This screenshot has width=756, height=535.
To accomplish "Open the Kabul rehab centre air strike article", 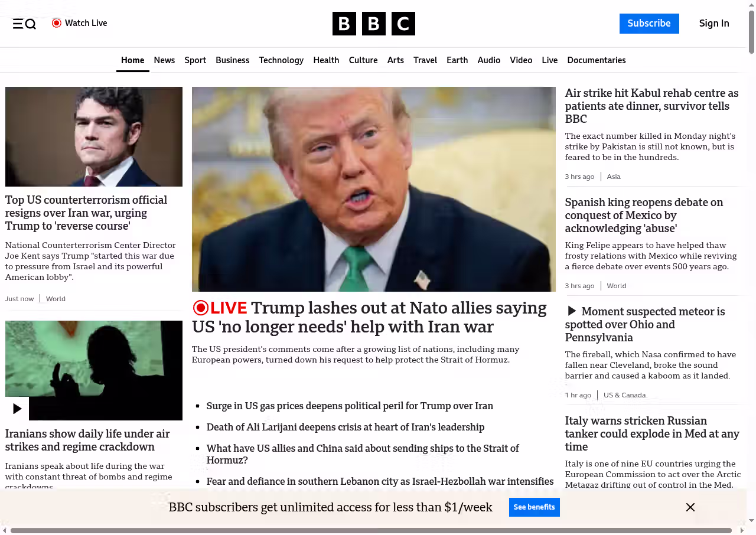I will coord(651,106).
